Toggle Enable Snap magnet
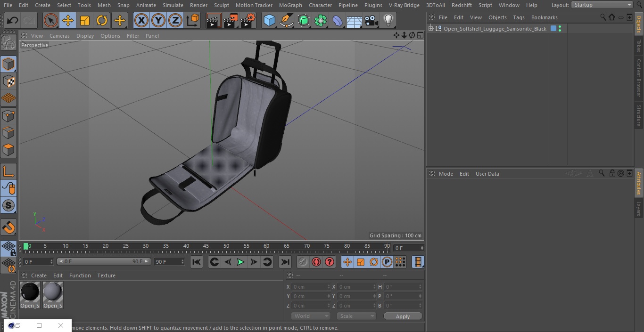Image resolution: width=644 pixels, height=332 pixels. click(9, 227)
